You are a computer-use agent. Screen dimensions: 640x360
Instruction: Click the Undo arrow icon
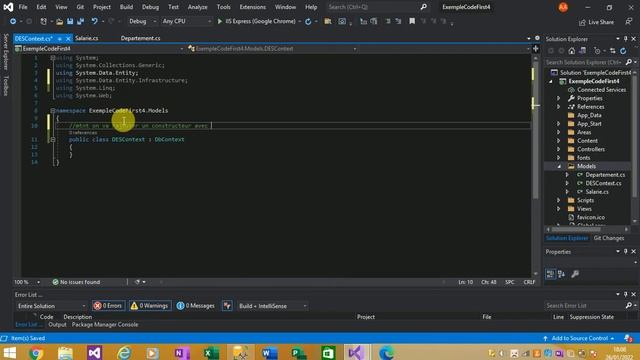click(x=94, y=21)
